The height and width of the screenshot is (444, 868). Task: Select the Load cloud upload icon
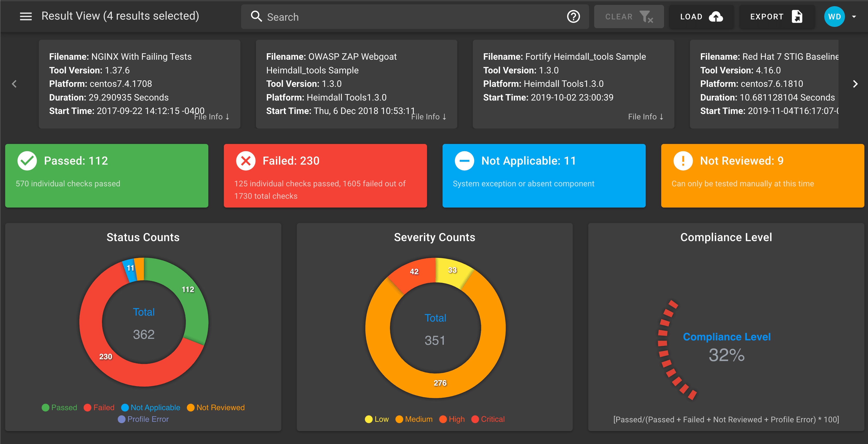click(716, 17)
